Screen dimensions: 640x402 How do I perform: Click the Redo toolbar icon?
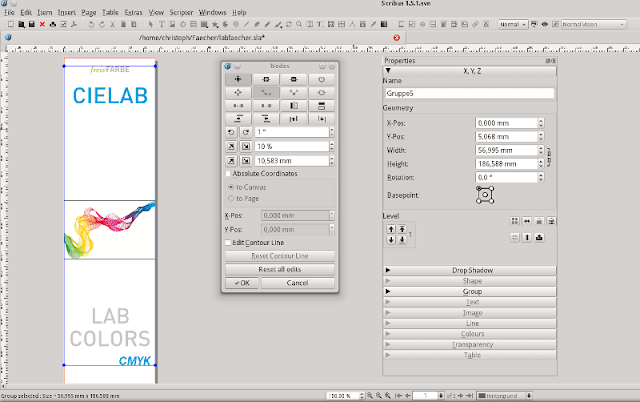[x=102, y=24]
